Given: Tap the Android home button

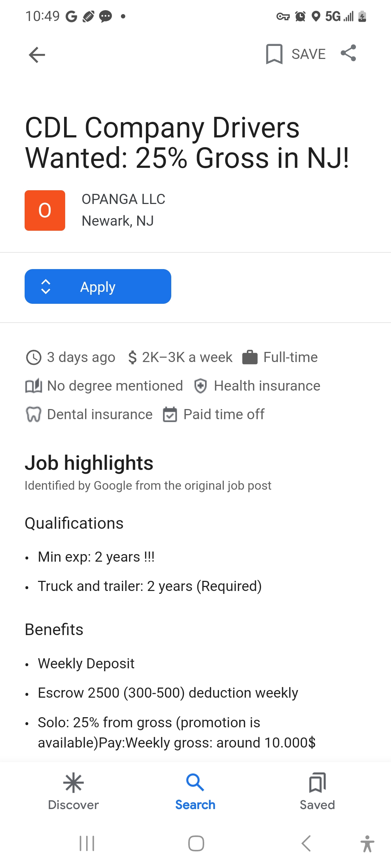Looking at the screenshot, I should coord(196,843).
